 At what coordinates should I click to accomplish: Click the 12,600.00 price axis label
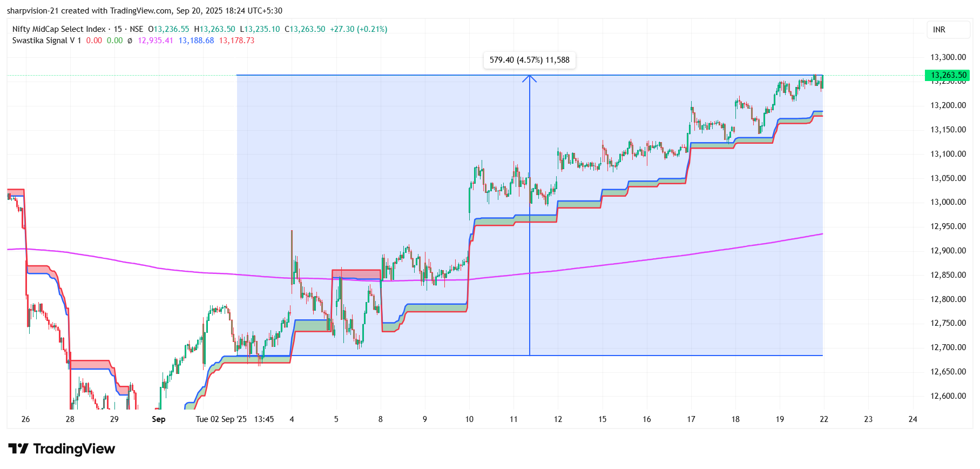click(948, 396)
